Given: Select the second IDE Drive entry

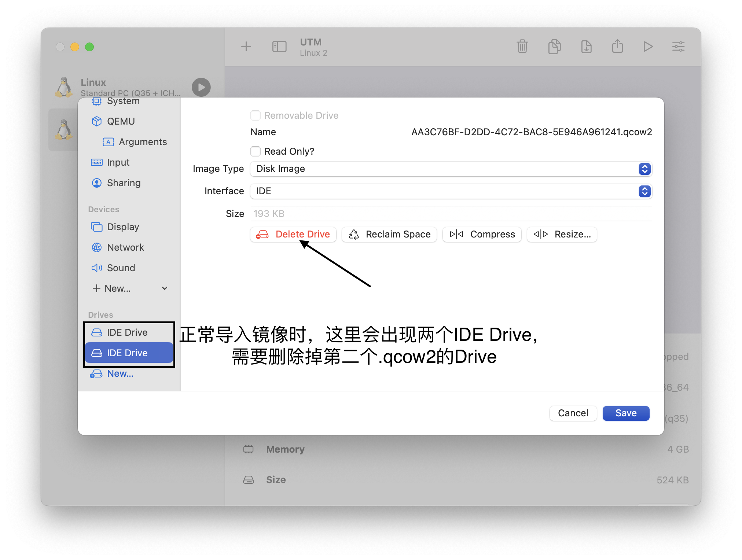Looking at the screenshot, I should click(125, 353).
